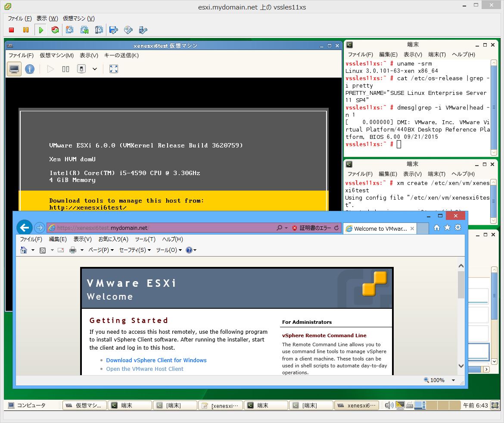Image resolution: width=504 pixels, height=423 pixels.
Task: Show graphical console in xenesxi6test window
Action: point(14,69)
